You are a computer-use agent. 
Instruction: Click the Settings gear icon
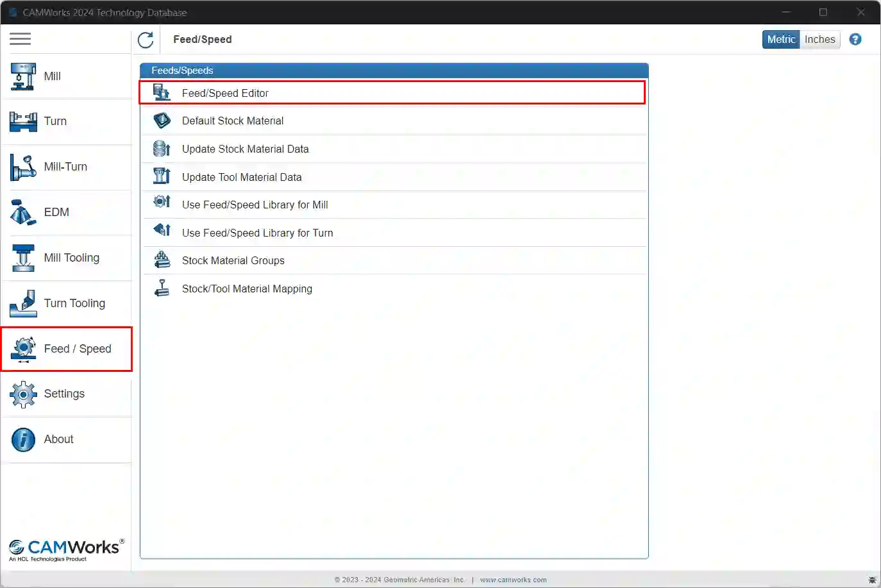(x=24, y=394)
